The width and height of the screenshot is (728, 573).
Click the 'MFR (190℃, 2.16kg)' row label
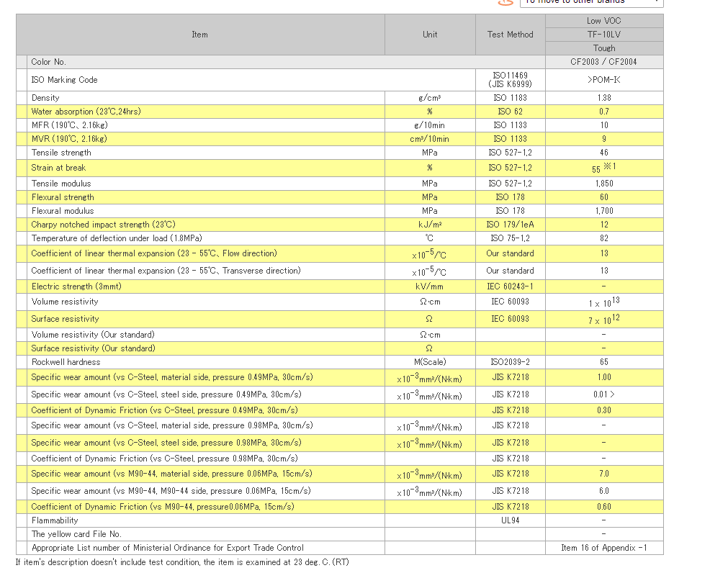(x=70, y=125)
